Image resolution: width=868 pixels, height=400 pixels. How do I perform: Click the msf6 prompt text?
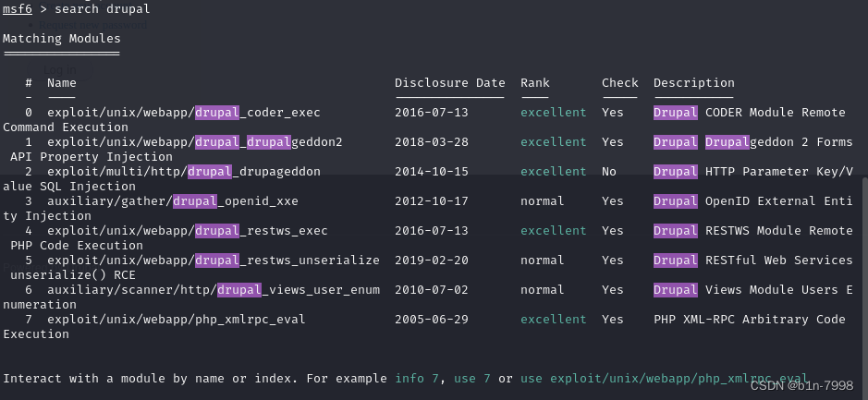coord(18,9)
